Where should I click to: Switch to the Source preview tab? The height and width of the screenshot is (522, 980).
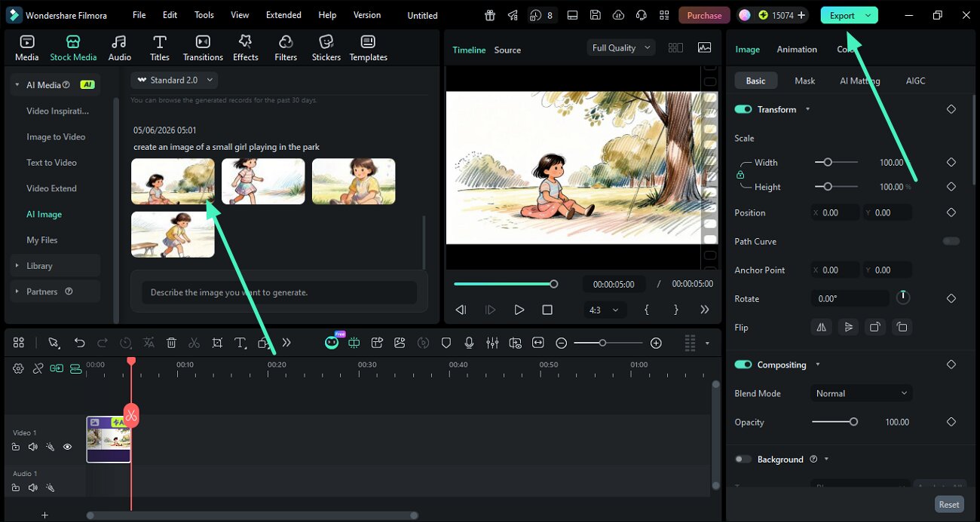[507, 50]
